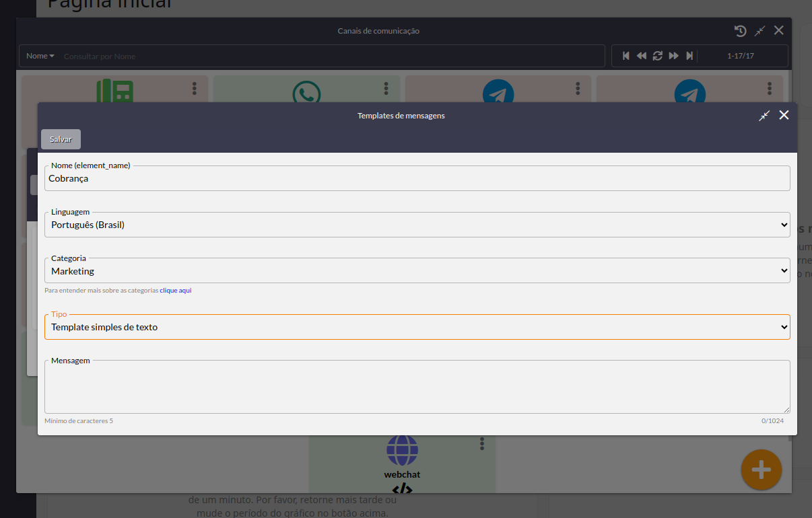The height and width of the screenshot is (518, 812).
Task: Close the Templates de mensagens dialog
Action: [x=784, y=115]
